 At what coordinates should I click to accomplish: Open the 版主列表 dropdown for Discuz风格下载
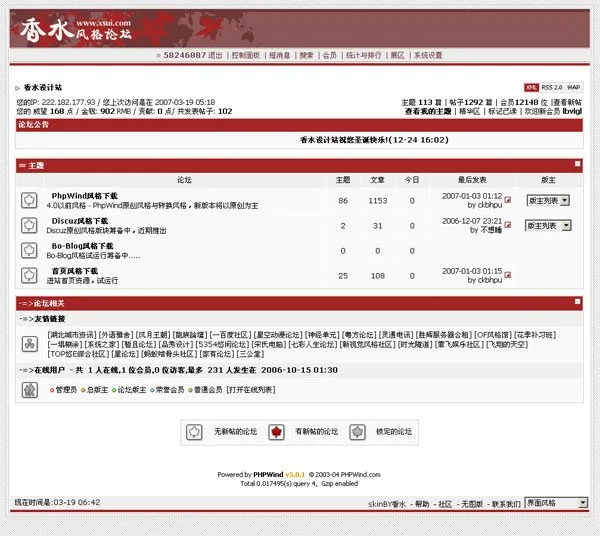548,225
